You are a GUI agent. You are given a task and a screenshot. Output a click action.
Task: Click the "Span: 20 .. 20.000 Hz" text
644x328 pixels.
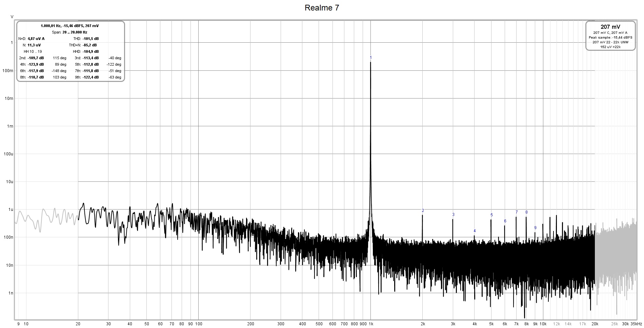(x=69, y=32)
